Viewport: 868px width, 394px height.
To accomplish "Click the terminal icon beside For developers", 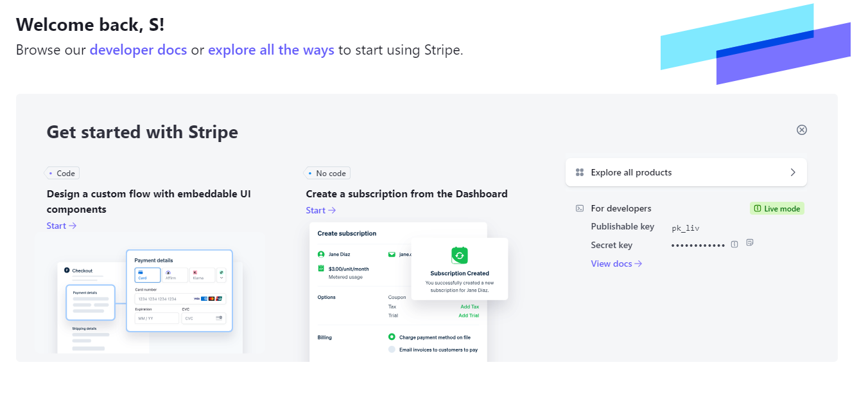I will (579, 208).
